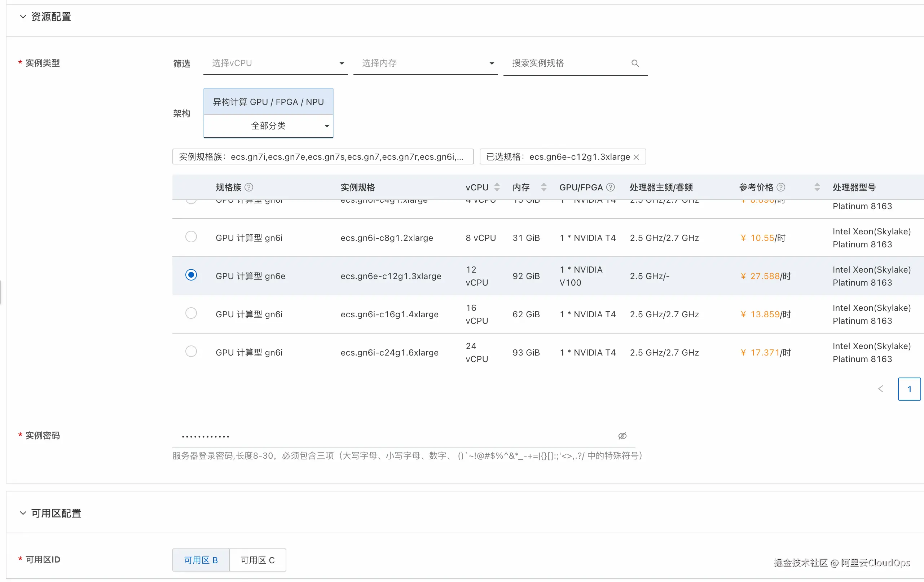The width and height of the screenshot is (924, 582).
Task: Switch to 可用区 C
Action: (258, 560)
